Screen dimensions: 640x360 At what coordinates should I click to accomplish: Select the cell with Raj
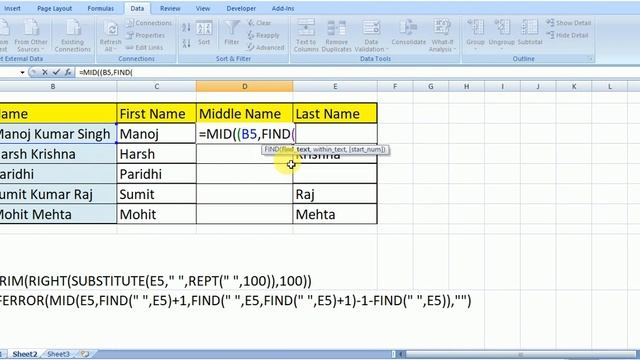pos(335,194)
